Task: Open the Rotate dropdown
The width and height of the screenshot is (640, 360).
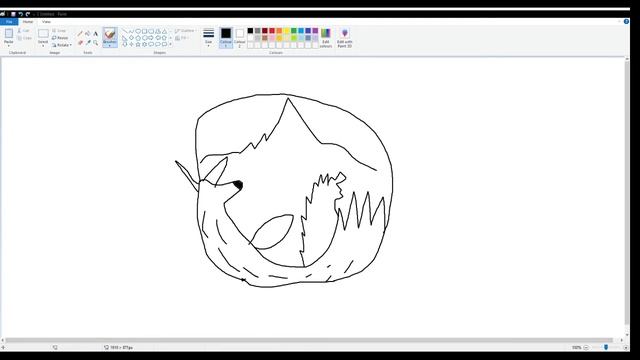Action: click(62, 45)
